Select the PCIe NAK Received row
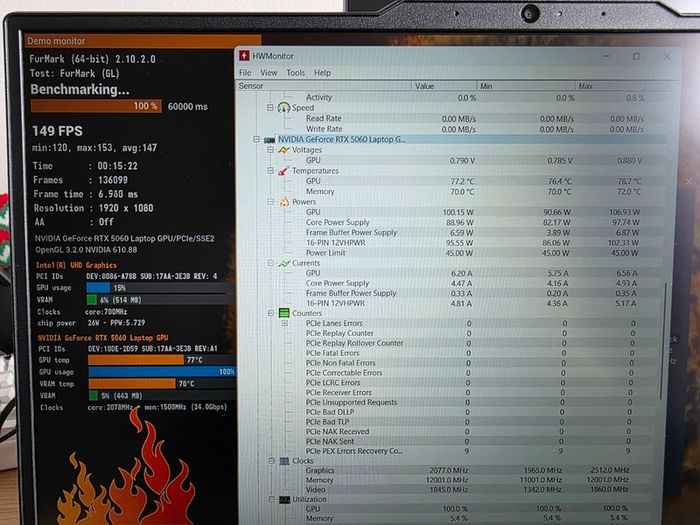 click(469, 432)
